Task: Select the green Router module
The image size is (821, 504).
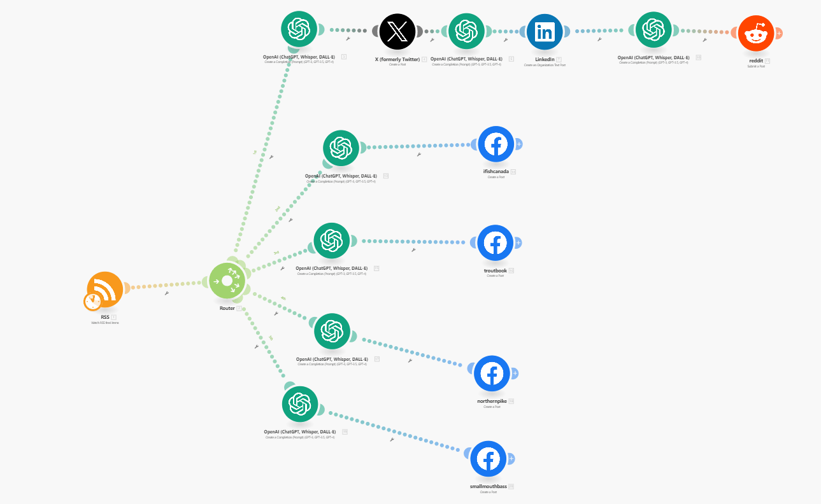Action: coord(227,281)
